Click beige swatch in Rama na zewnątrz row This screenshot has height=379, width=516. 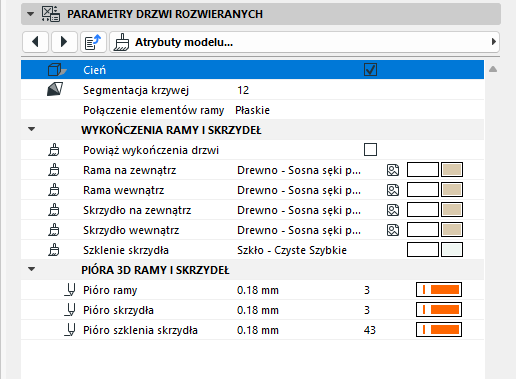[x=452, y=170]
